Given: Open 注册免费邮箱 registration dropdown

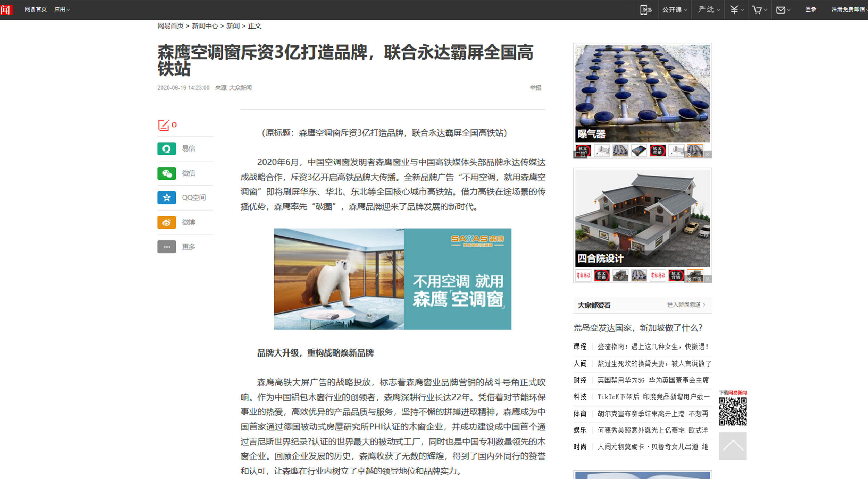Looking at the screenshot, I should tap(849, 9).
